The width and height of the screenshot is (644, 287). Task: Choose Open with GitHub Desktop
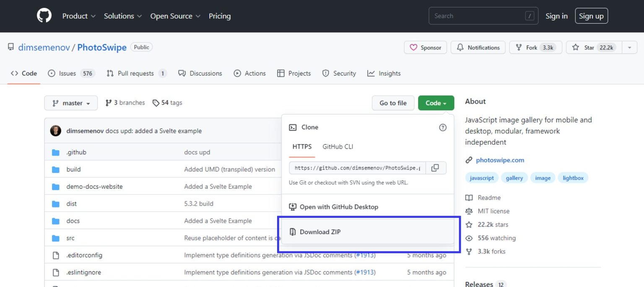pyautogui.click(x=339, y=207)
